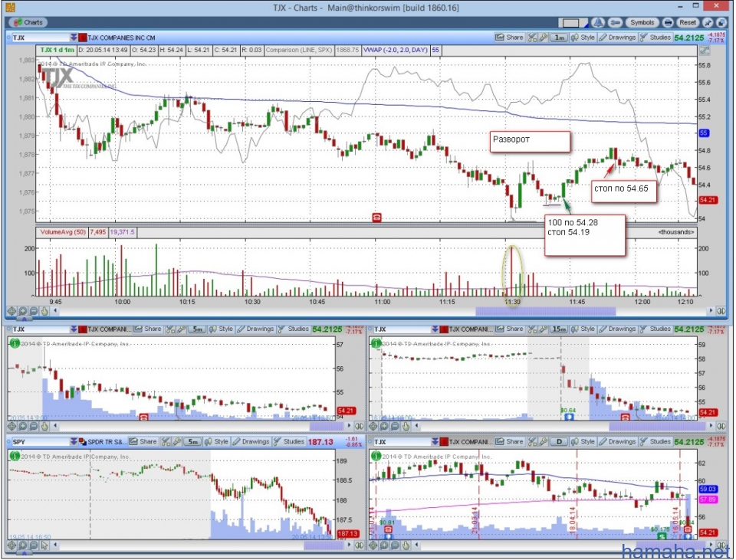The image size is (736, 560).
Task: Open the Studies menu on the 1m chart
Action: (655, 38)
